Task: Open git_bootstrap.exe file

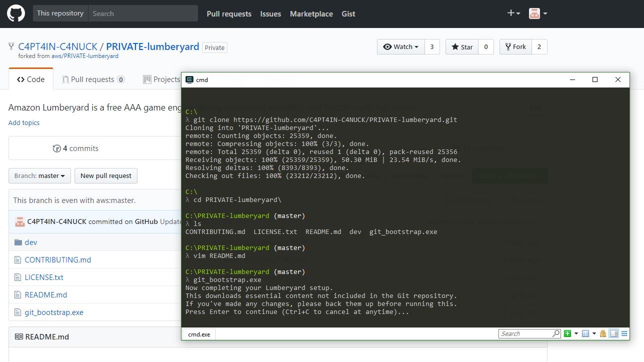Action: [54, 312]
